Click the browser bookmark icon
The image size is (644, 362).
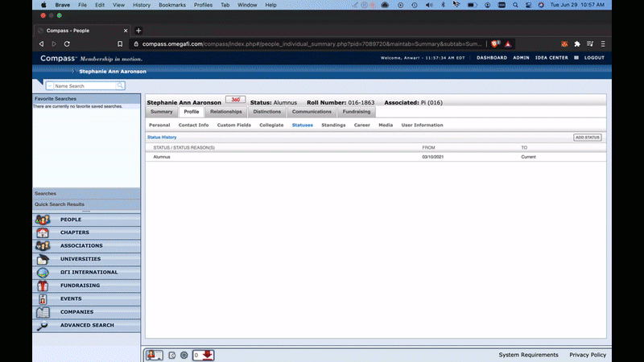pos(120,44)
